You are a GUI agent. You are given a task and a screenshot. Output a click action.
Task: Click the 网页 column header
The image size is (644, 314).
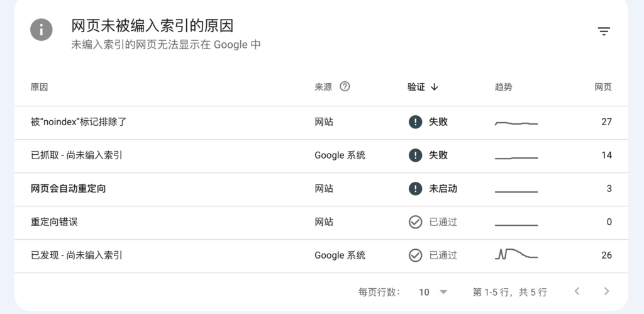tap(603, 87)
